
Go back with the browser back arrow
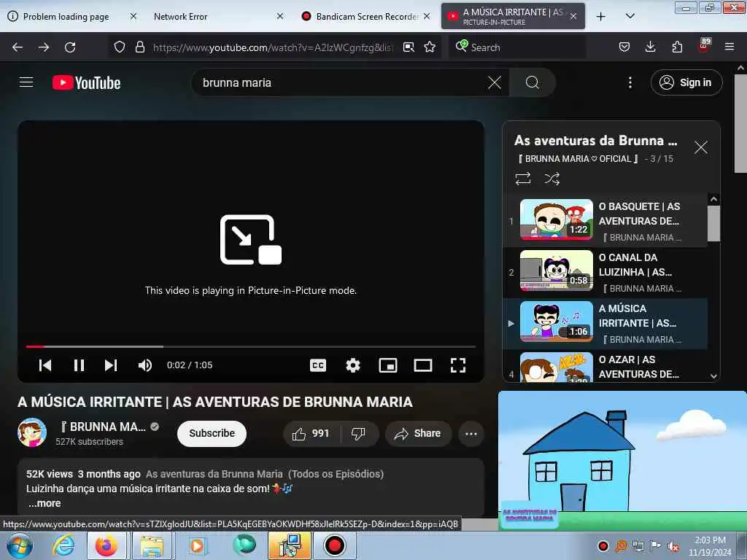[x=18, y=47]
